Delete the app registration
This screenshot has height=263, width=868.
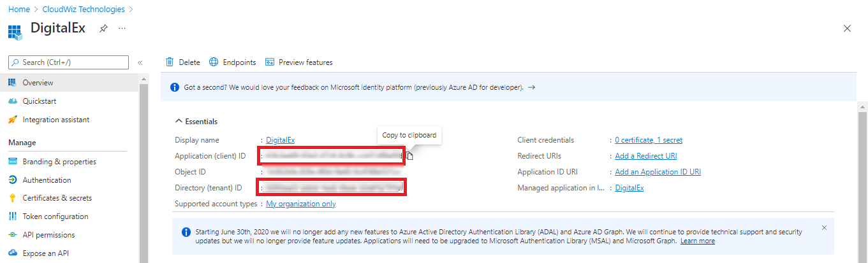coord(183,62)
